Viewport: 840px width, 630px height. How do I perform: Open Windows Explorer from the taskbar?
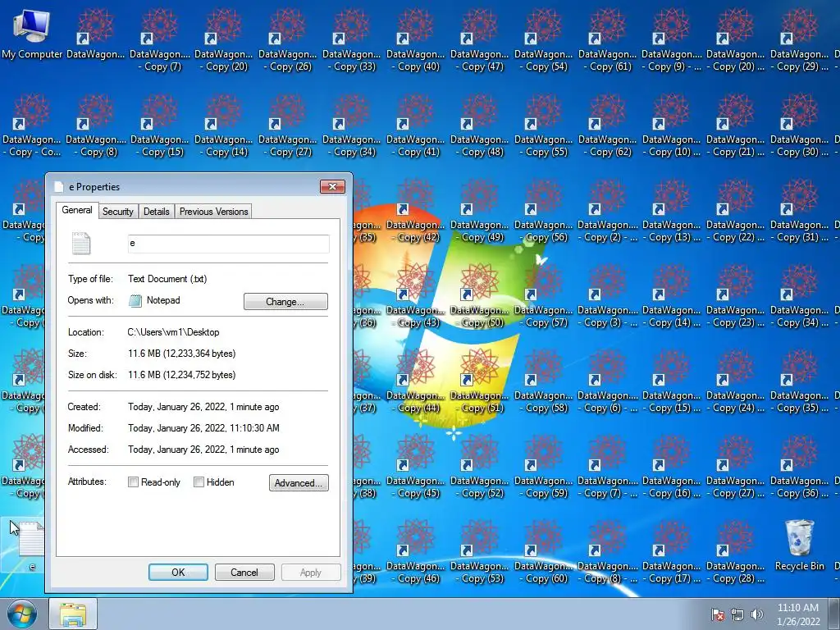click(73, 614)
